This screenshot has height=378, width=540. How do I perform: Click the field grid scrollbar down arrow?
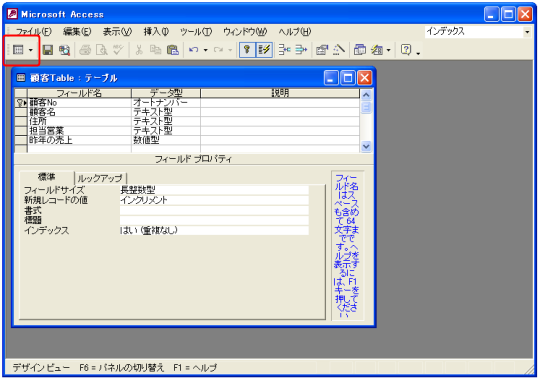(366, 146)
